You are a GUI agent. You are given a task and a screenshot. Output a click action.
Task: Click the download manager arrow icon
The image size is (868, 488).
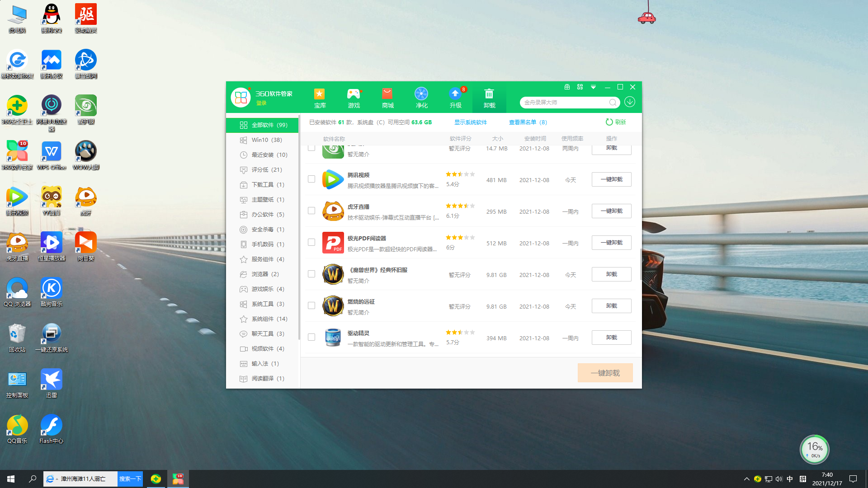(x=630, y=102)
